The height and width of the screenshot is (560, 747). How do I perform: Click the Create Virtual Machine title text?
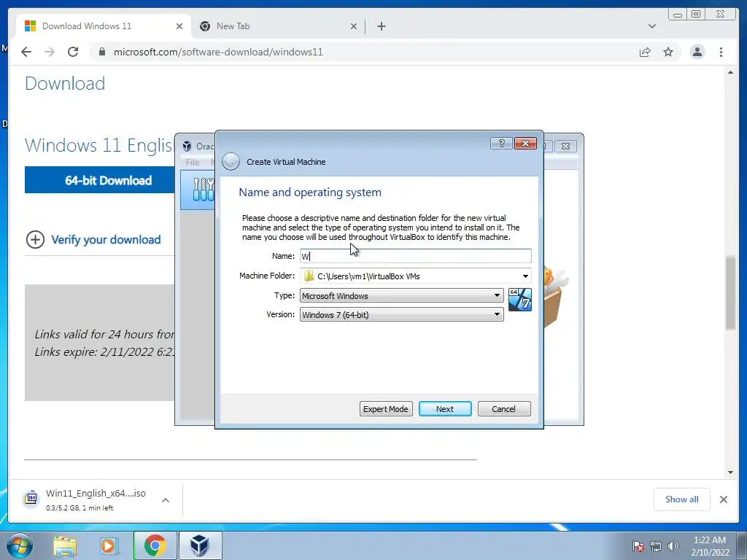[286, 162]
